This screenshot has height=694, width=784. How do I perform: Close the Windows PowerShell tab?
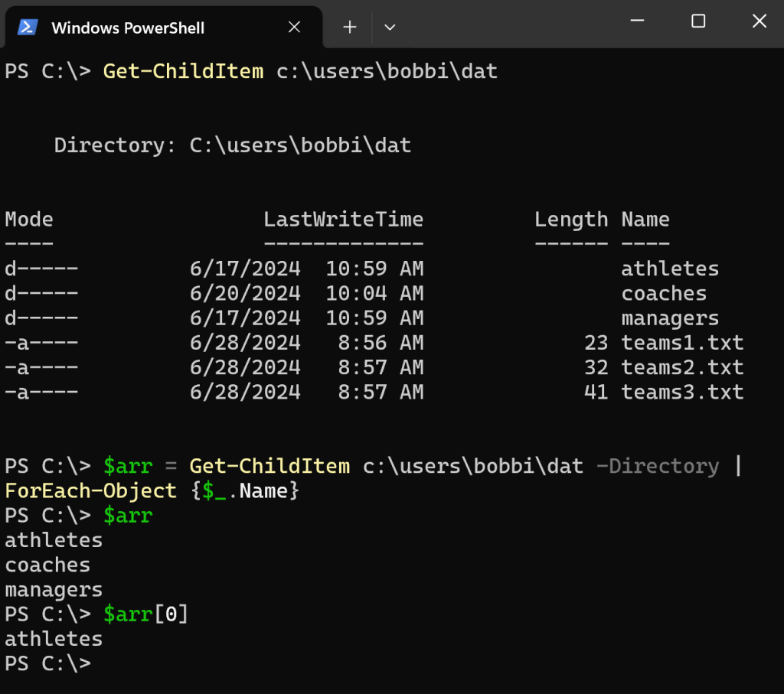[x=294, y=27]
